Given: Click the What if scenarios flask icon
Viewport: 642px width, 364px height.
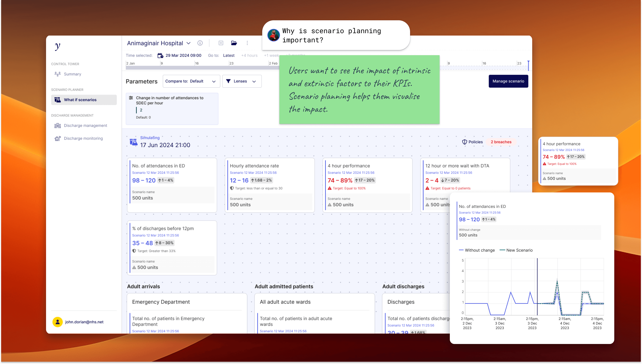Looking at the screenshot, I should click(57, 100).
